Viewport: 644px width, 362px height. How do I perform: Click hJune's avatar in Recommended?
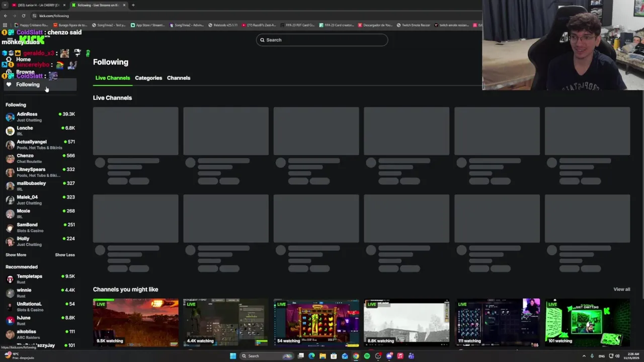point(10,321)
